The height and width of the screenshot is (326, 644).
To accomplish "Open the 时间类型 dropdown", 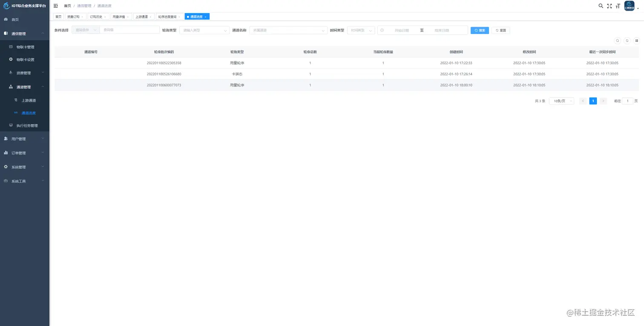I will pos(361,30).
